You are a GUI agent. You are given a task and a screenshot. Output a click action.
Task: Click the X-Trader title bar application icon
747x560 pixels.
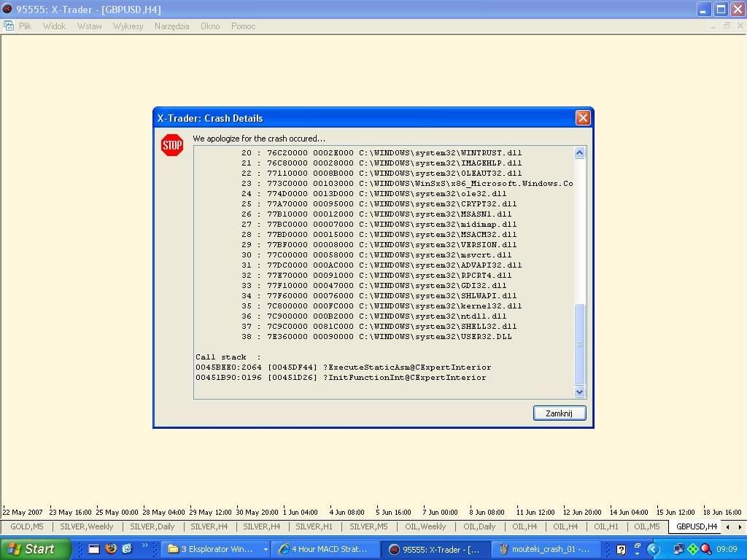tap(7, 9)
